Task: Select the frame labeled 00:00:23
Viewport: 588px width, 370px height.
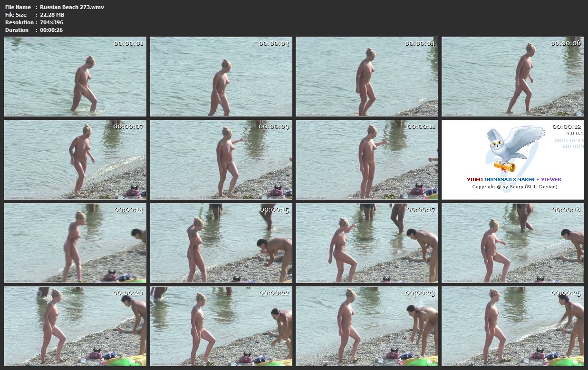Action: coord(367,326)
